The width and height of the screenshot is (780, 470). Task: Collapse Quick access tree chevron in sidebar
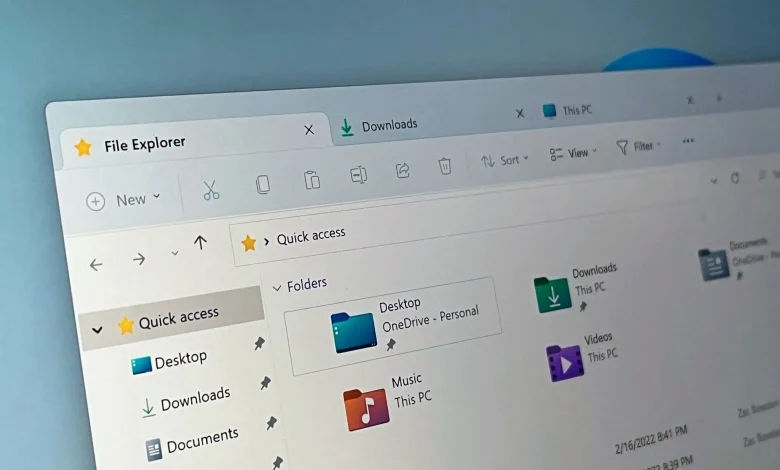(x=98, y=329)
